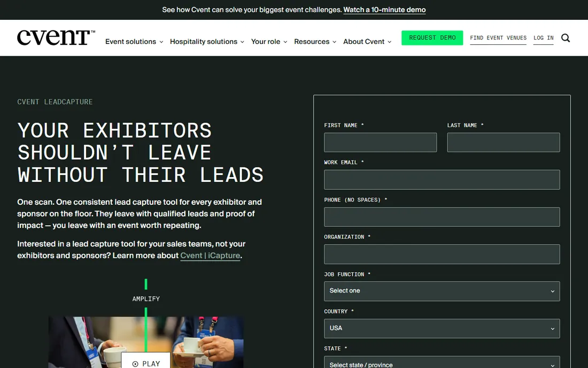Click the Phone (no spaces) field

coord(442,217)
